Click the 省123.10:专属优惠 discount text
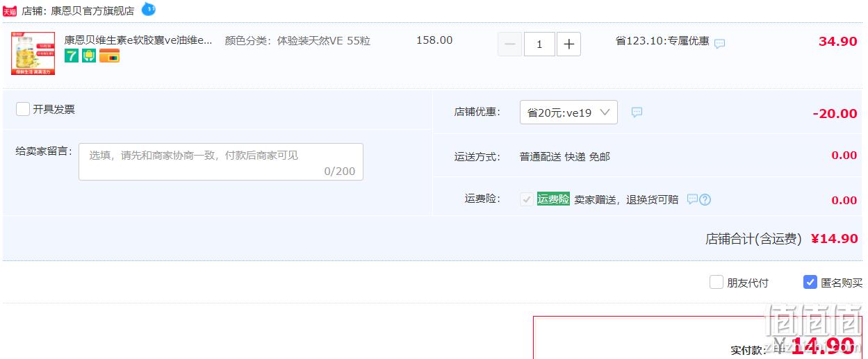The height and width of the screenshot is (359, 868). click(662, 41)
